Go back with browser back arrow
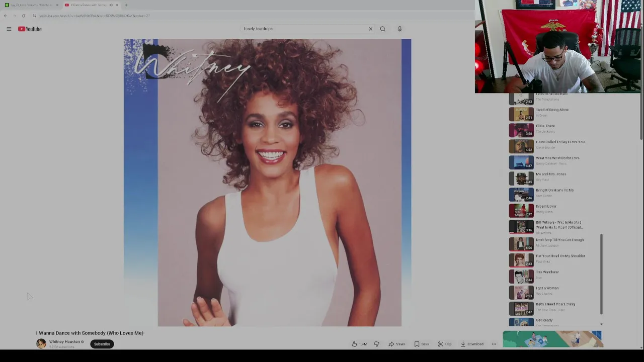Screen dimensions: 644x362 click(6, 16)
